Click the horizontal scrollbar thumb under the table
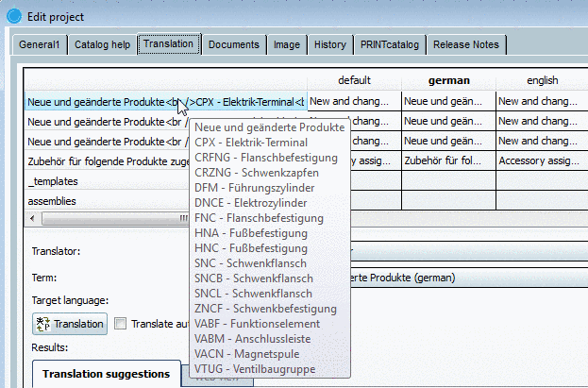Screen dimensions: 588x388 [115, 218]
